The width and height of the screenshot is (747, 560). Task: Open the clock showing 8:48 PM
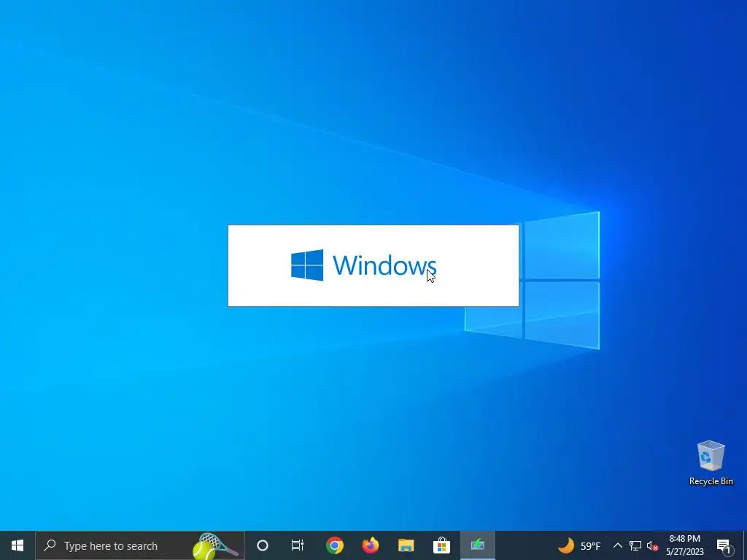(684, 539)
